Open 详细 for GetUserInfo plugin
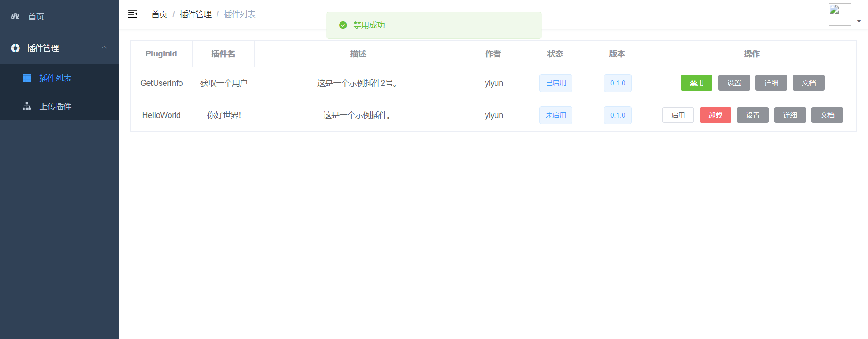 pos(771,83)
